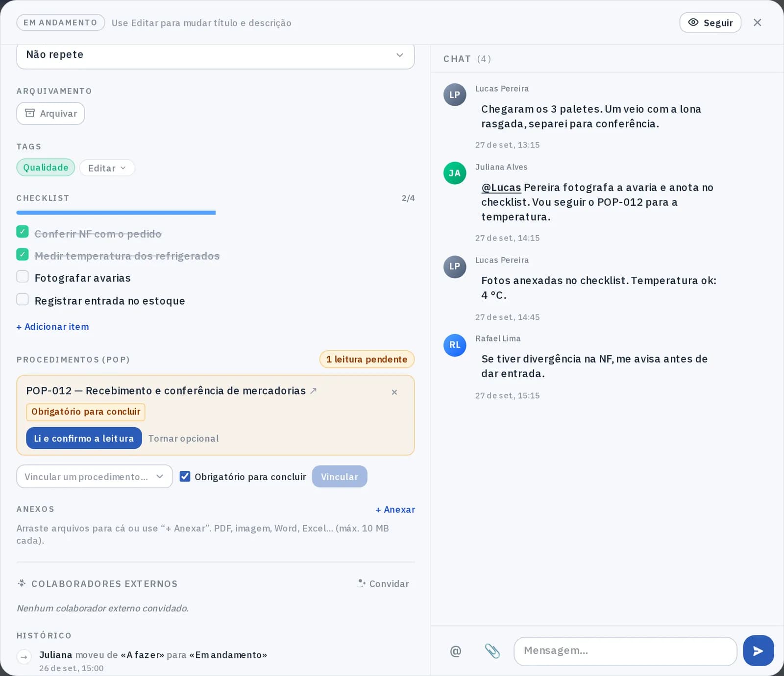
Task: Click the sparkle icon beside Colaboradores Externos
Action: coord(22,583)
